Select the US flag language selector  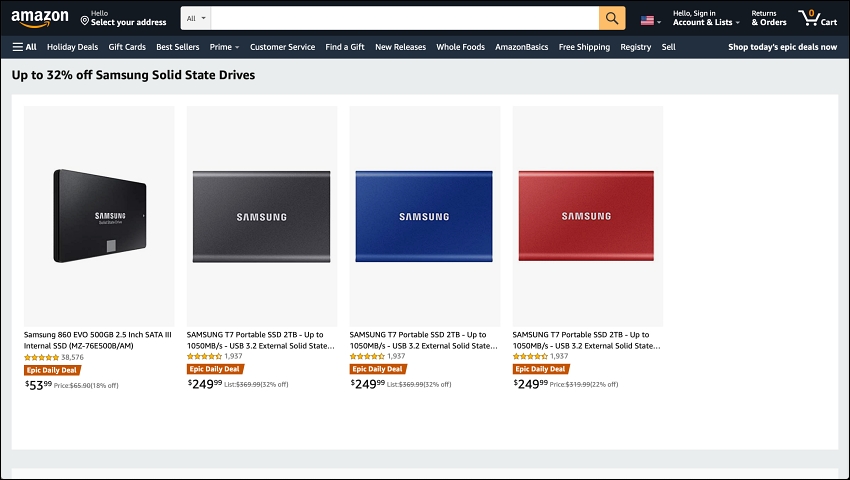tap(651, 21)
